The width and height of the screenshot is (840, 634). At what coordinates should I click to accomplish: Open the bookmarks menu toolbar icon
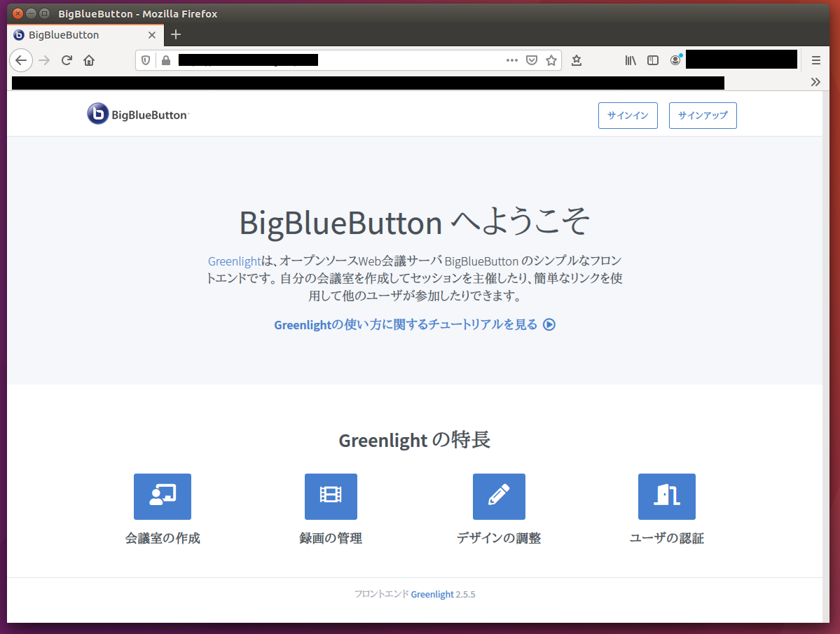tap(577, 60)
